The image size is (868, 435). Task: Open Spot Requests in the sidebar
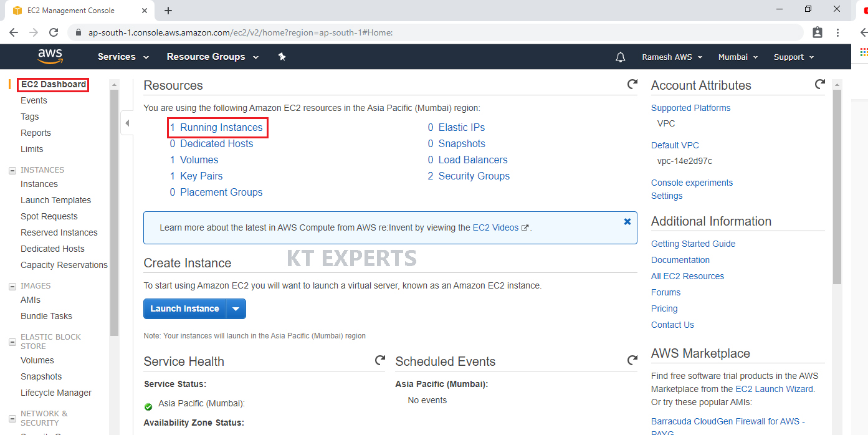coord(49,216)
